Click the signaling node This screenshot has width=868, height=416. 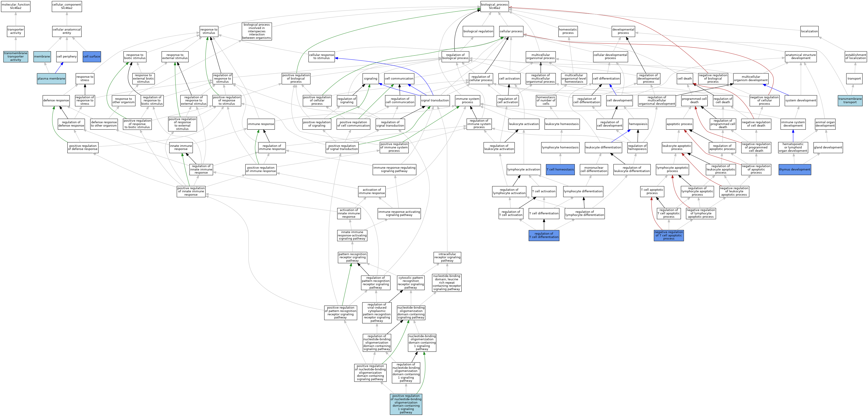coord(371,78)
